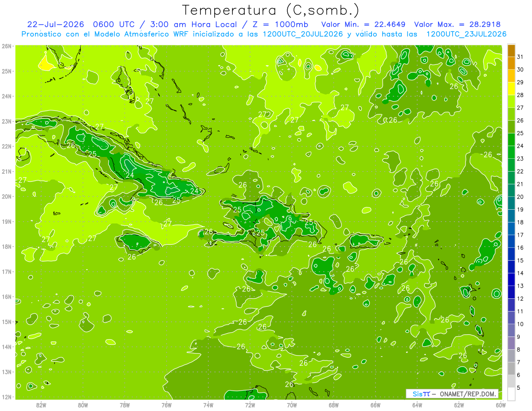Click the 18N latitude axis label

(x=7, y=247)
